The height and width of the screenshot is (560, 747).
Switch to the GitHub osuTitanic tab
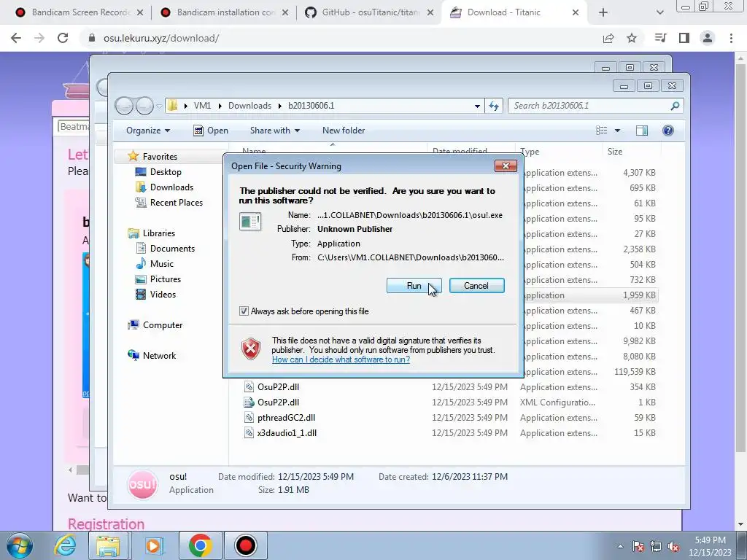[370, 12]
